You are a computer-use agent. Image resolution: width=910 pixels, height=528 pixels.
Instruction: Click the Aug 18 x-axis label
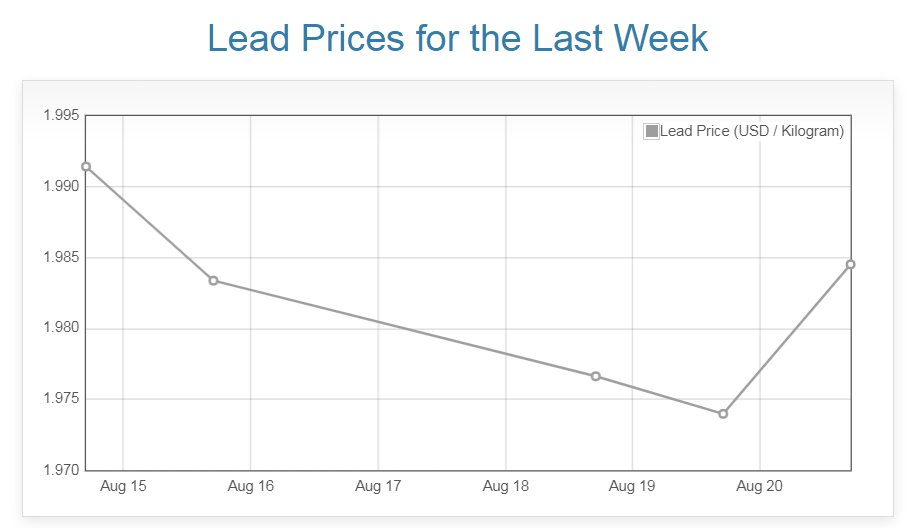[x=505, y=487]
